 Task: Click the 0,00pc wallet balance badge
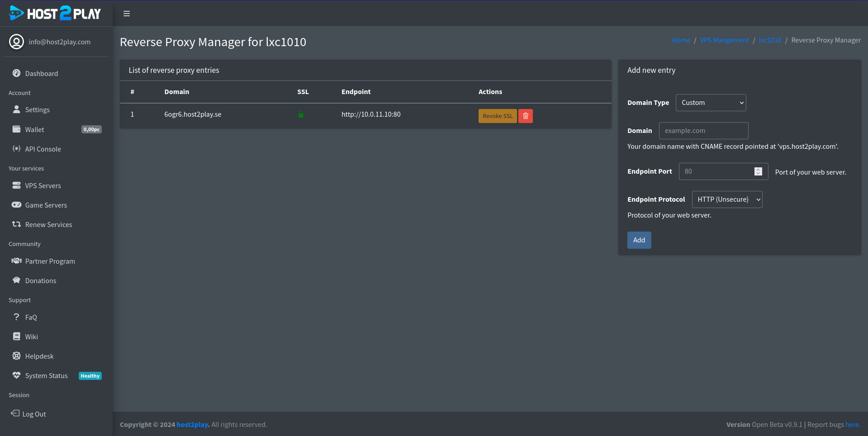tap(91, 129)
